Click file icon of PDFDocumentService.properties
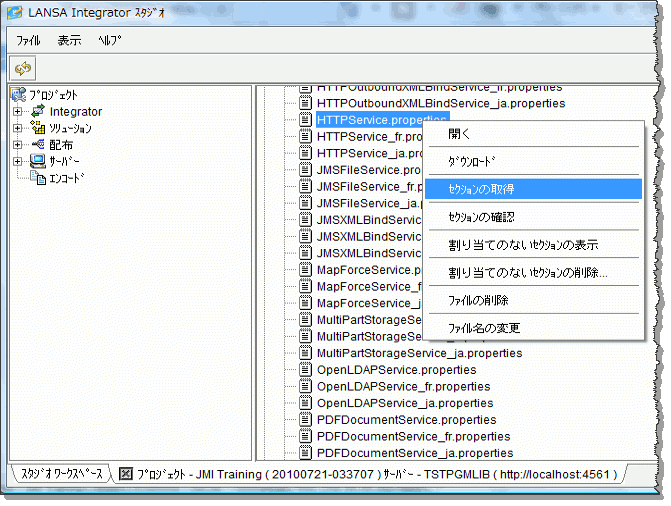 [305, 420]
